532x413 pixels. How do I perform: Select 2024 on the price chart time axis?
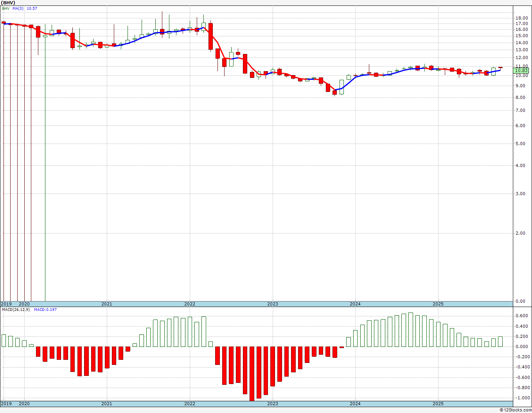coord(355,304)
